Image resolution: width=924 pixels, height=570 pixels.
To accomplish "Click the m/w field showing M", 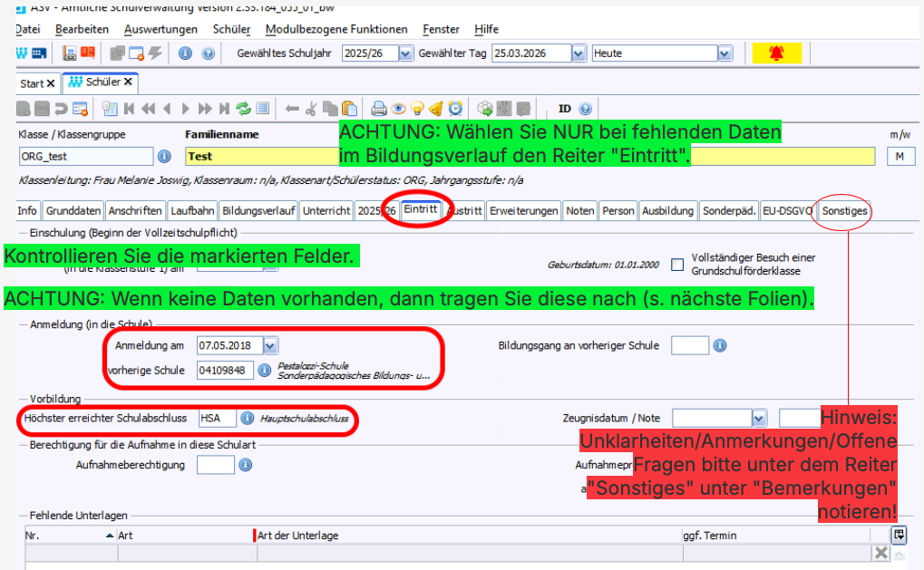I will point(900,156).
